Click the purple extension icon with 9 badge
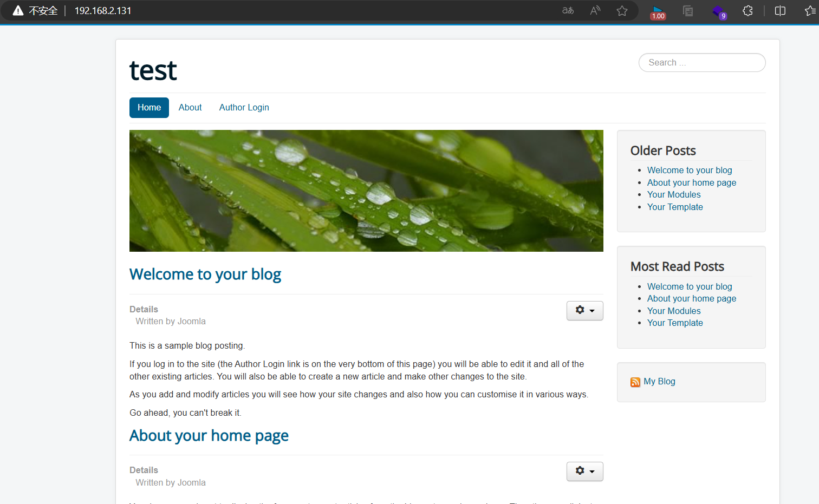 719,11
